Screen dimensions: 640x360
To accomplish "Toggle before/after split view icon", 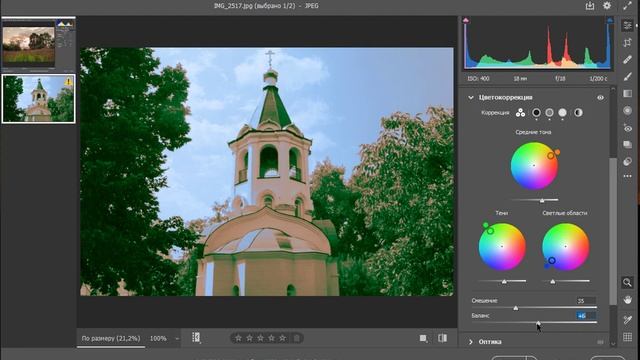I will tap(442, 338).
